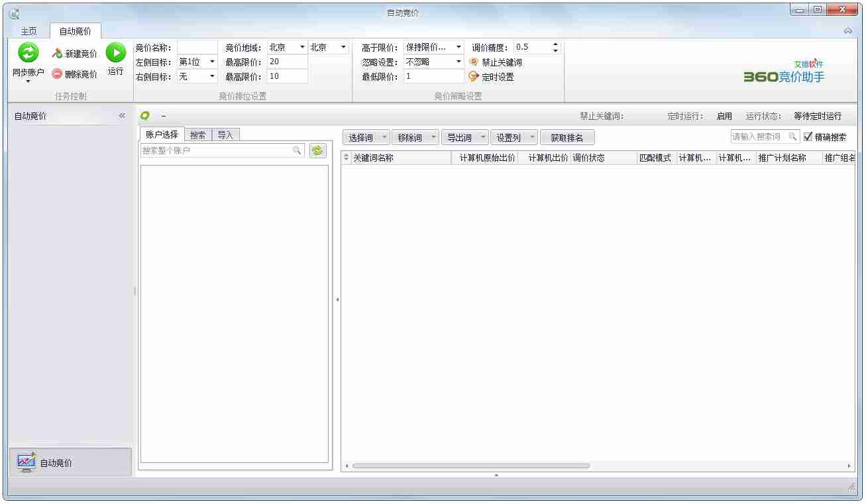
Task: Click the 移除词 button
Action: tap(410, 138)
